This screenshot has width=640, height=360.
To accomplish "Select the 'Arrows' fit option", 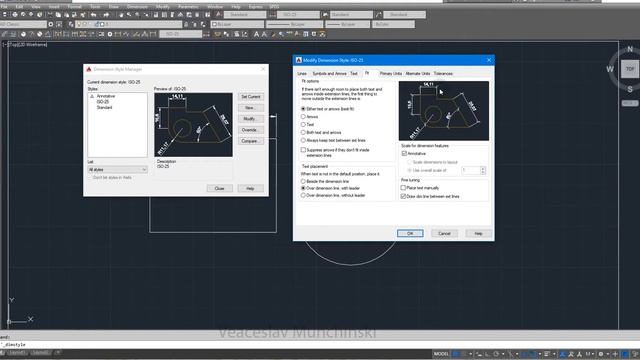I will pyautogui.click(x=303, y=117).
